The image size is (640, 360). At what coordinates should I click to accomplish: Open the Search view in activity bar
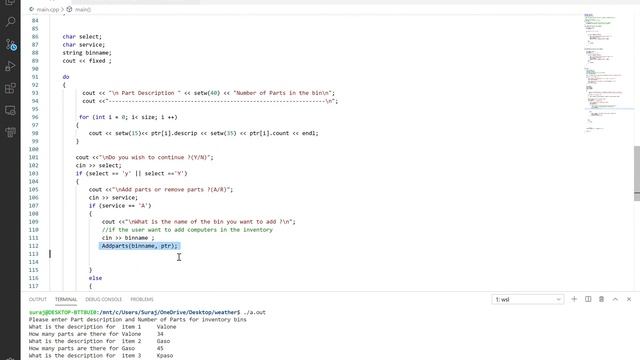[x=10, y=22]
